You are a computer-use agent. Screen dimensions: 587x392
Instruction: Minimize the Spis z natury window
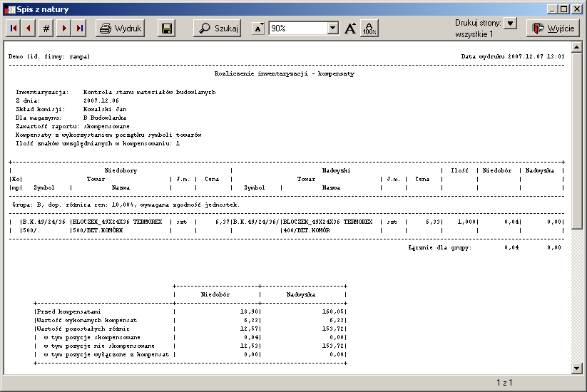(552, 9)
